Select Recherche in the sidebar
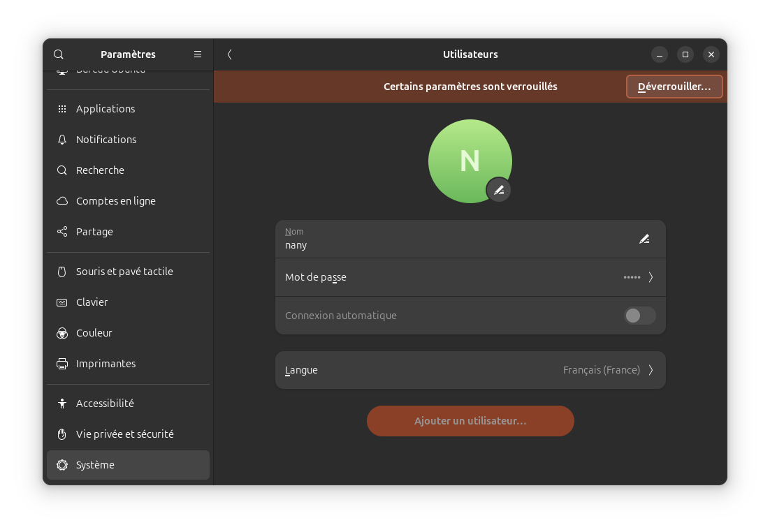Screen dimensions: 770x532 point(128,170)
